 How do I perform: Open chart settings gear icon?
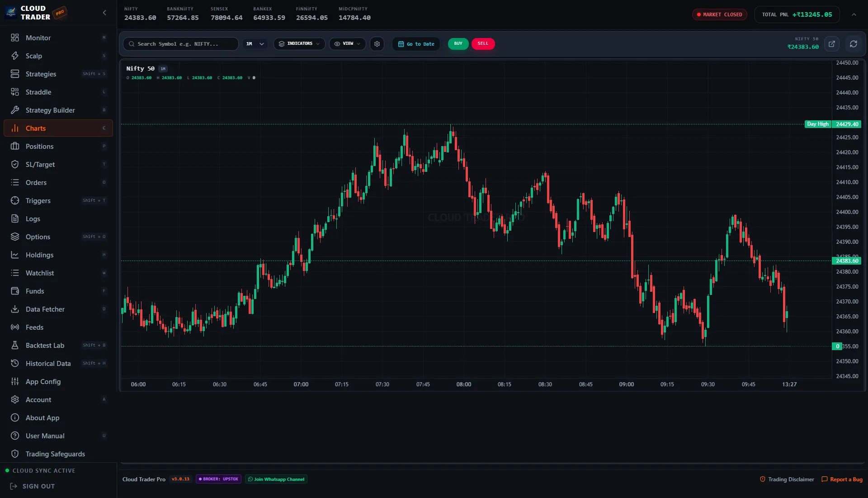(x=377, y=44)
